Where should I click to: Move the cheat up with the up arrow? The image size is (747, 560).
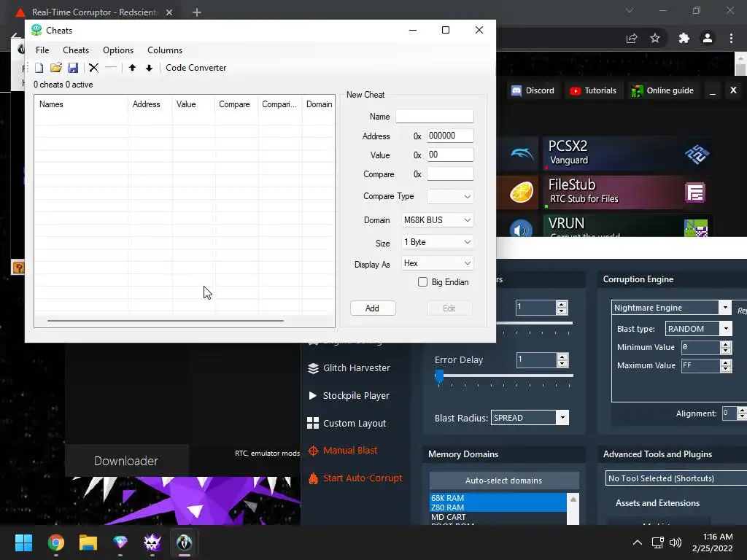(x=133, y=68)
